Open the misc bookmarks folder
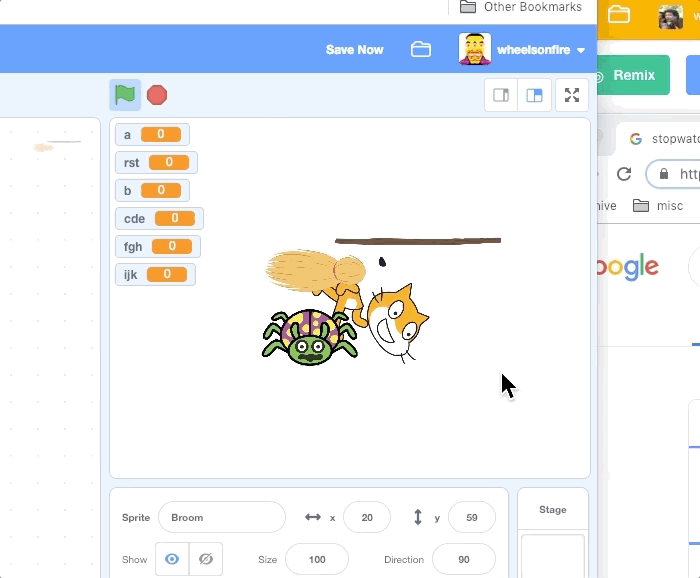 (x=658, y=206)
